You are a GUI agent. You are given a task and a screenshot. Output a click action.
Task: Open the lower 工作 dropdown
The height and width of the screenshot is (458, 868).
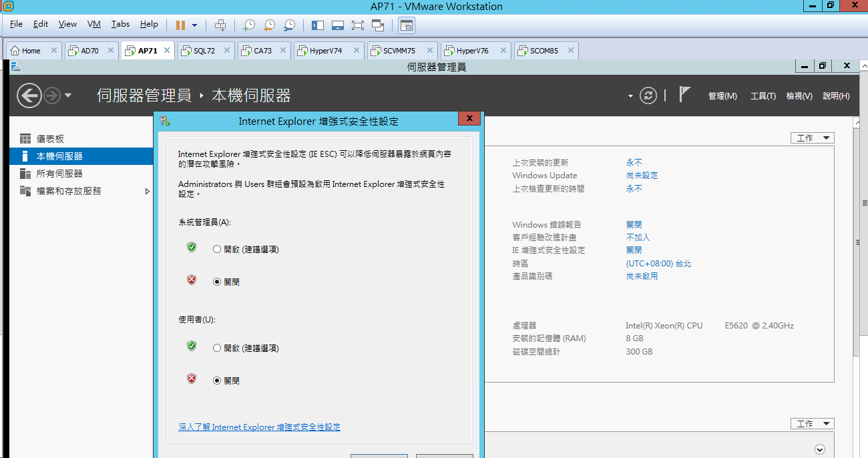coord(812,424)
